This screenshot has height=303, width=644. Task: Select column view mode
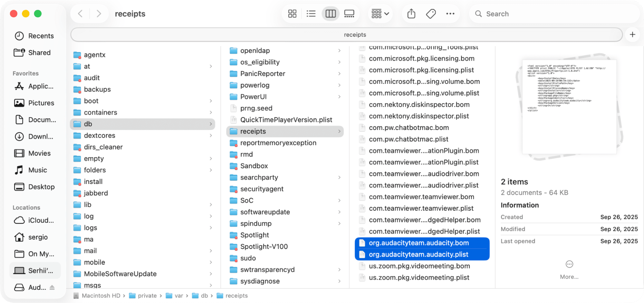[x=331, y=14]
